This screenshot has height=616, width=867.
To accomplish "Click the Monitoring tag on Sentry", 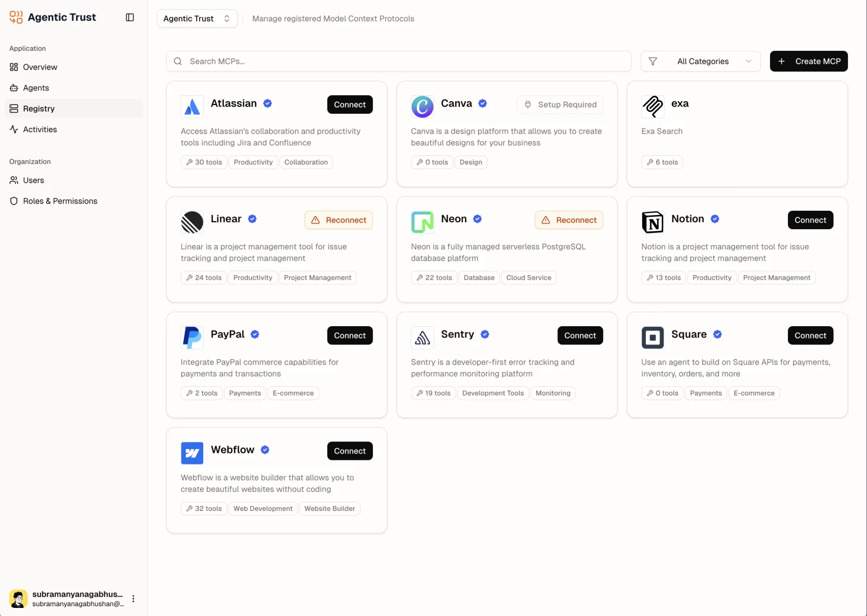I will tap(553, 393).
